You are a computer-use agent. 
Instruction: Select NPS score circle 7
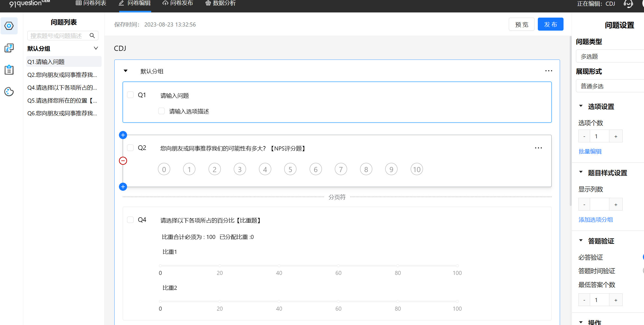(x=341, y=169)
